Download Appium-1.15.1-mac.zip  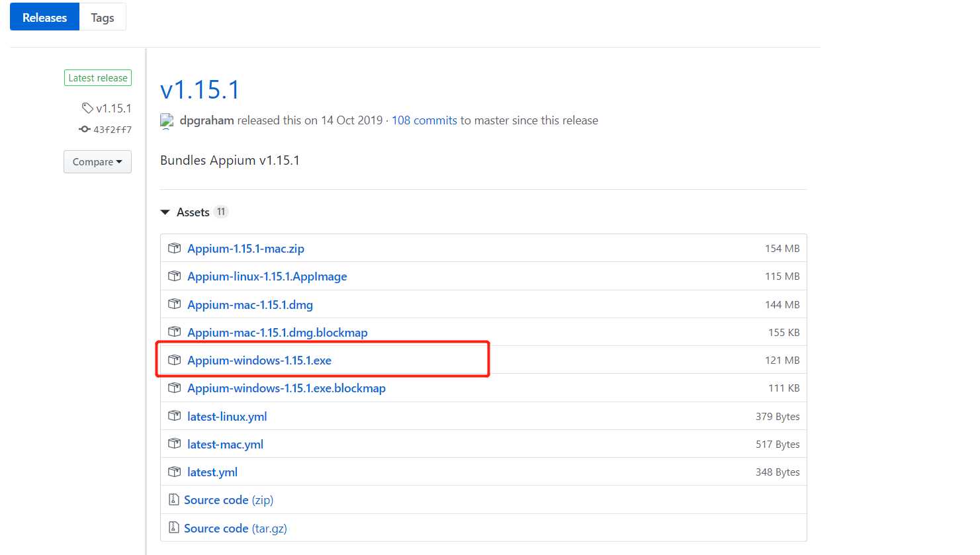245,249
